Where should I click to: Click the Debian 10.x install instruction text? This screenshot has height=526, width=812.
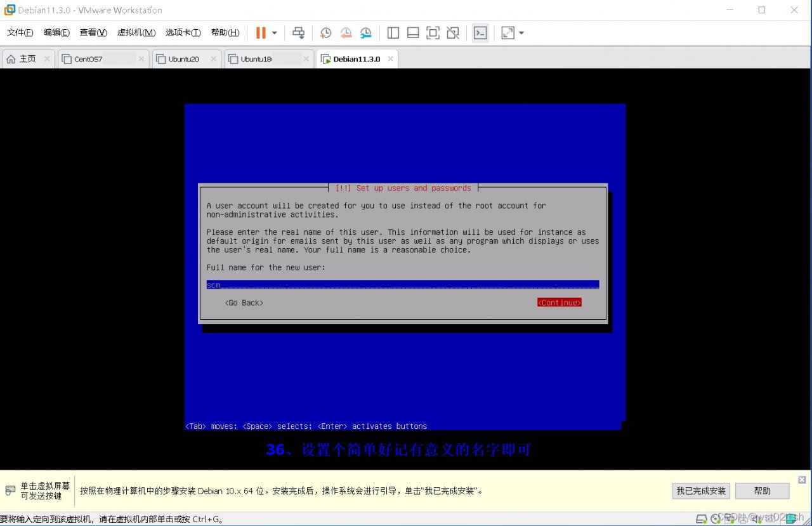(x=282, y=490)
